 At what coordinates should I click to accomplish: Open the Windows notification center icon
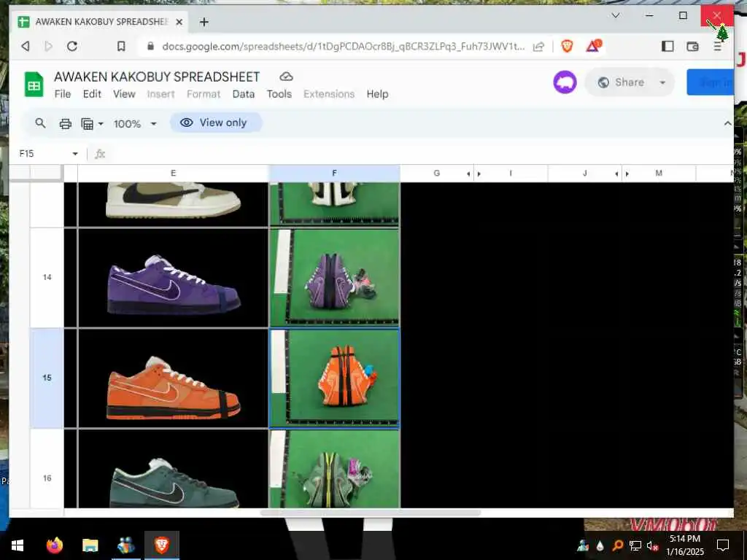pyautogui.click(x=723, y=545)
